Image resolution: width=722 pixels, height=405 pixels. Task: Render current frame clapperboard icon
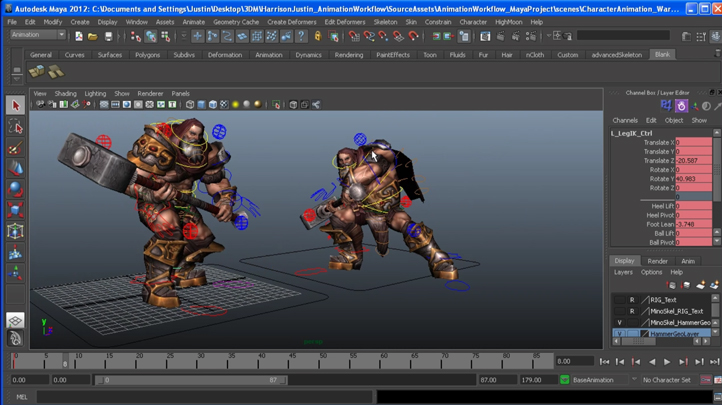501,36
